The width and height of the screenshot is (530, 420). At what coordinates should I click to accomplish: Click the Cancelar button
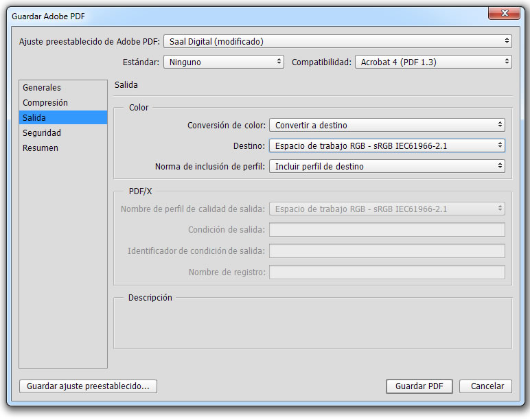pos(486,386)
